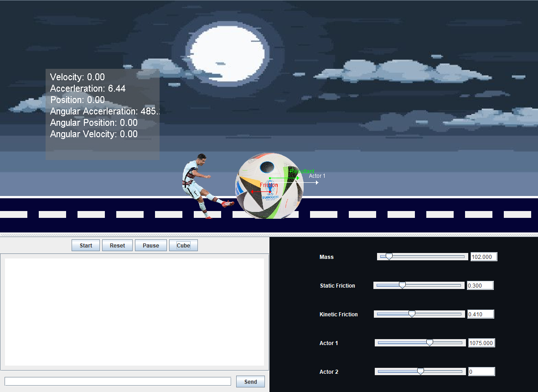Click the 'Angular Accerleration' readout
Screen dimensions: 538x392
pyautogui.click(x=105, y=111)
